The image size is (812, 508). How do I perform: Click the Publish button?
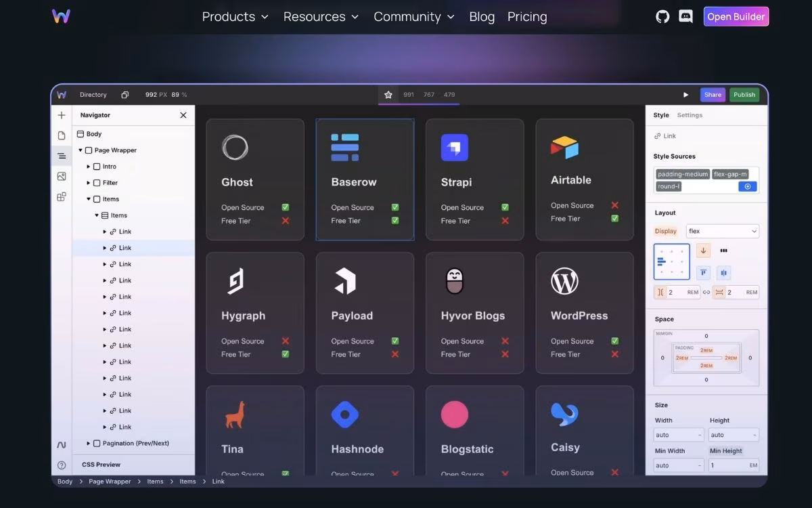point(744,95)
